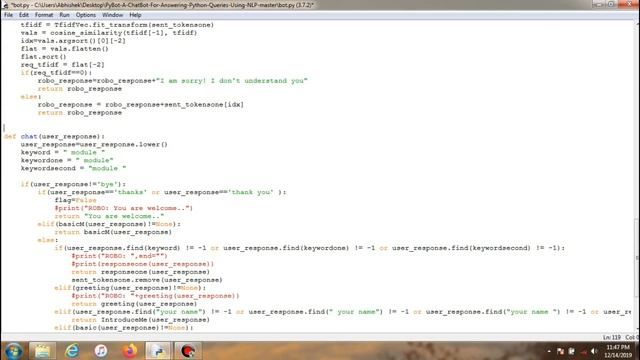The height and width of the screenshot is (360, 640).
Task: Click the volume speaker tray icon
Action: click(594, 351)
